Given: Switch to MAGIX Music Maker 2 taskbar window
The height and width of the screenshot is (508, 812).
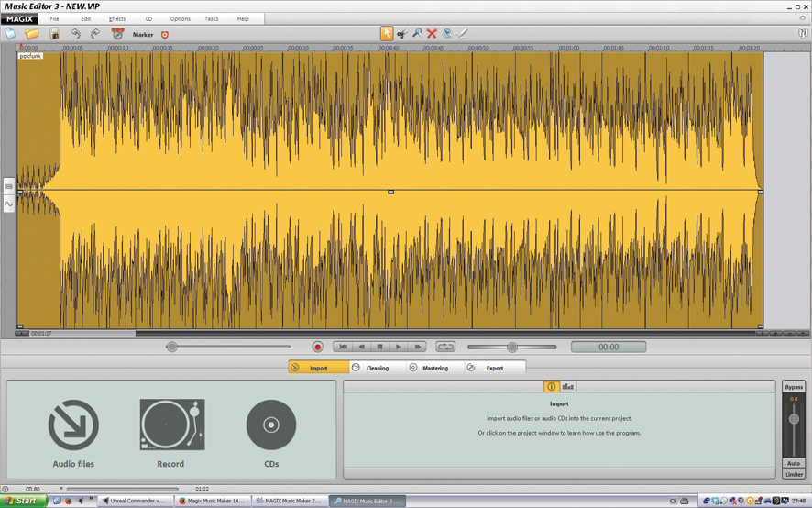Looking at the screenshot, I should tap(289, 501).
